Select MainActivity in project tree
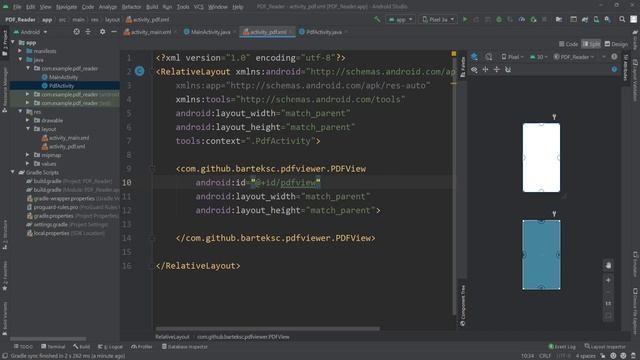The width and height of the screenshot is (640, 360). point(60,77)
